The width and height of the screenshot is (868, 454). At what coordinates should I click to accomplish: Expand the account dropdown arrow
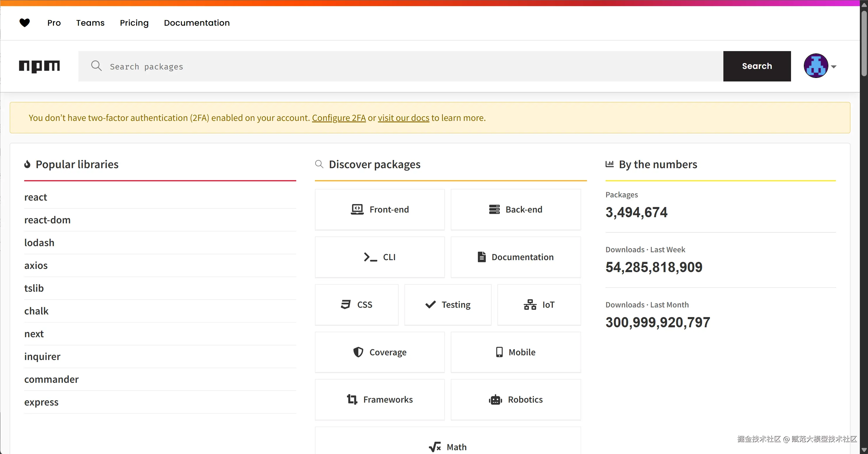834,67
